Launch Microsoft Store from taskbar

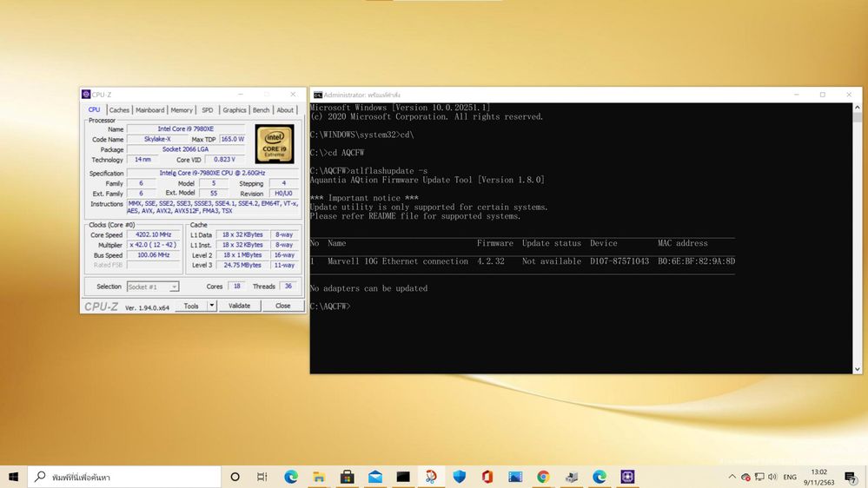point(347,477)
